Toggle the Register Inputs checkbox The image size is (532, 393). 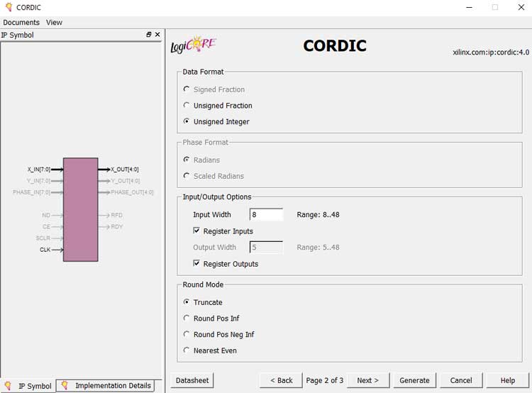pos(196,231)
